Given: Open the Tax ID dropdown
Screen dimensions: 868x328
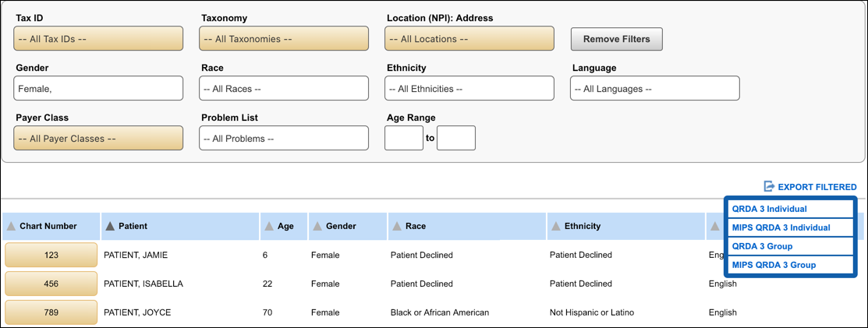Looking at the screenshot, I should 98,39.
